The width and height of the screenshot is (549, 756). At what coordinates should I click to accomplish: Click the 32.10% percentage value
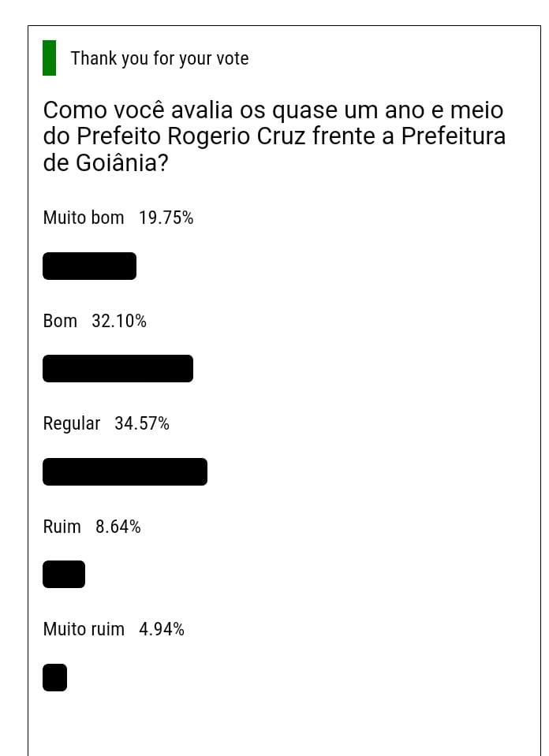click(x=118, y=321)
